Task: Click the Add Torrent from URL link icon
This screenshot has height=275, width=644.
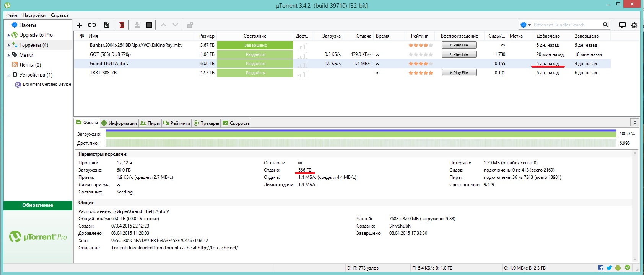Action: point(92,25)
